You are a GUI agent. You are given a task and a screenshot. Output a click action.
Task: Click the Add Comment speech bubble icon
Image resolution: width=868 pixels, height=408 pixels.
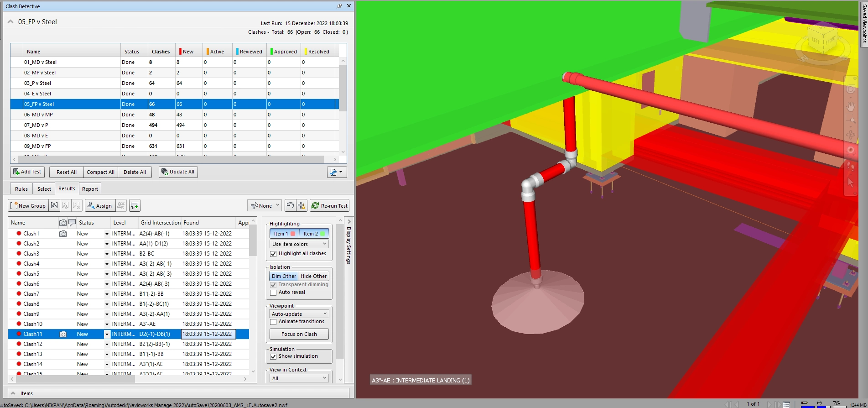(135, 206)
